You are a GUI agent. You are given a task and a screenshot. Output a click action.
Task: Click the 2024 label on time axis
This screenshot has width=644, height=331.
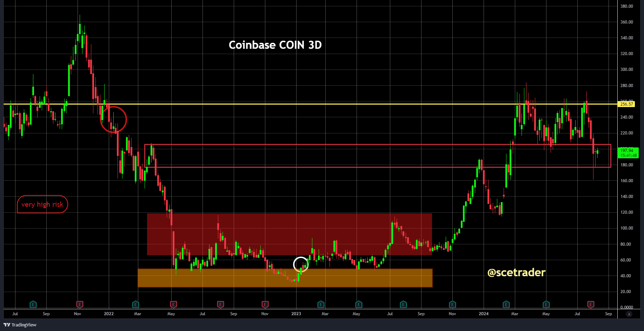[x=484, y=314]
